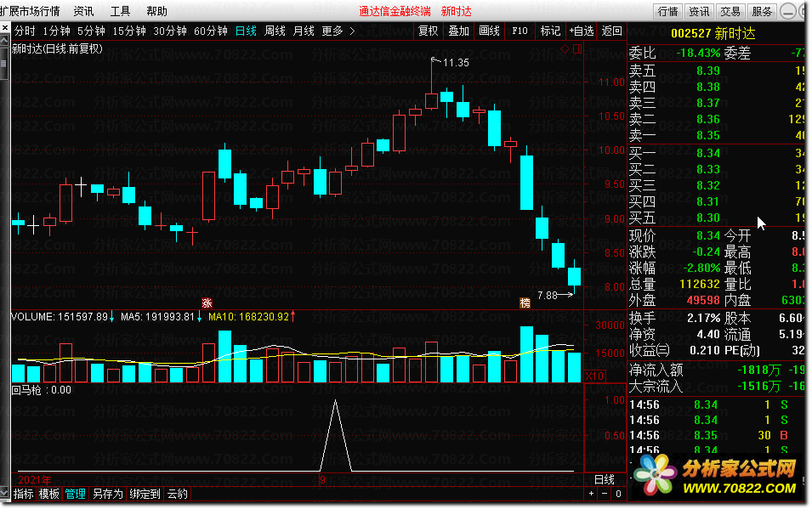Click the MA10: 168230.92 label
The height and width of the screenshot is (509, 812).
pos(248,316)
